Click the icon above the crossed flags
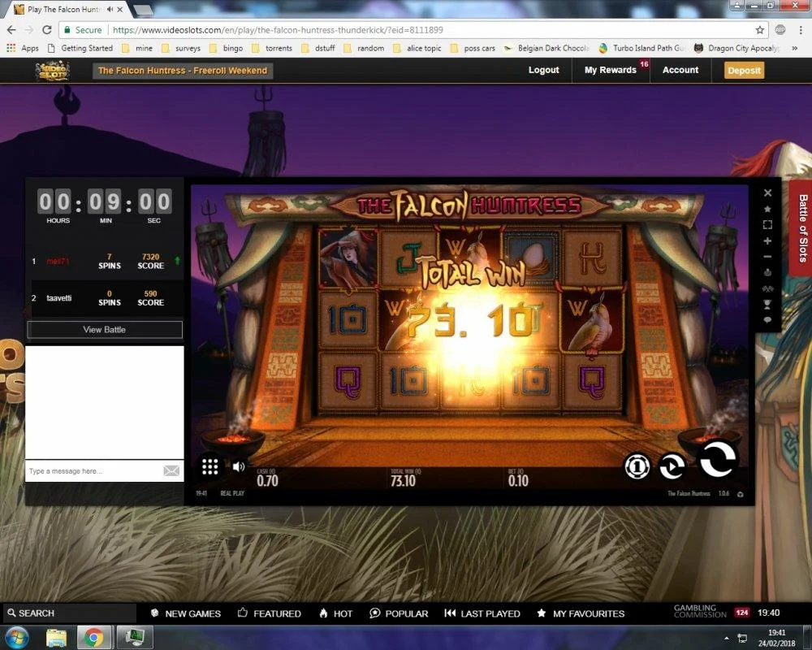The image size is (812, 650). pyautogui.click(x=767, y=272)
